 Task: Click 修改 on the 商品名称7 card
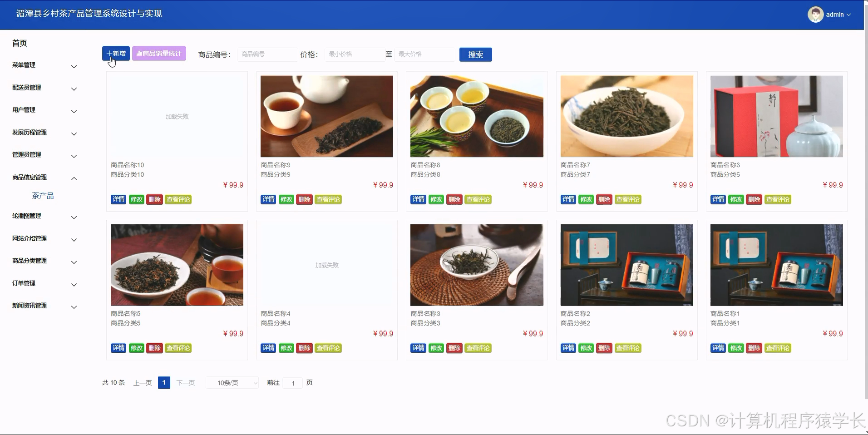pyautogui.click(x=586, y=199)
